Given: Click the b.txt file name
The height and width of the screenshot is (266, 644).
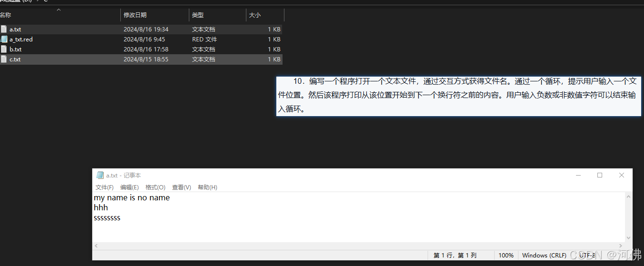Looking at the screenshot, I should click(x=15, y=49).
